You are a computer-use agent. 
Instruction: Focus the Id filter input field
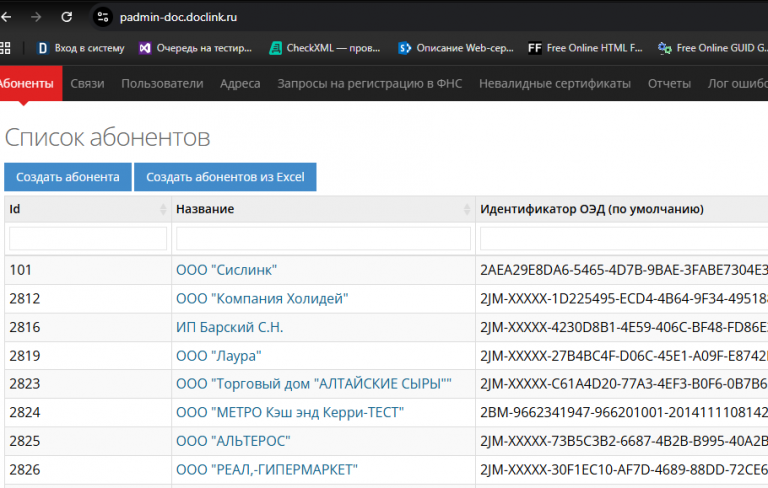pos(88,239)
